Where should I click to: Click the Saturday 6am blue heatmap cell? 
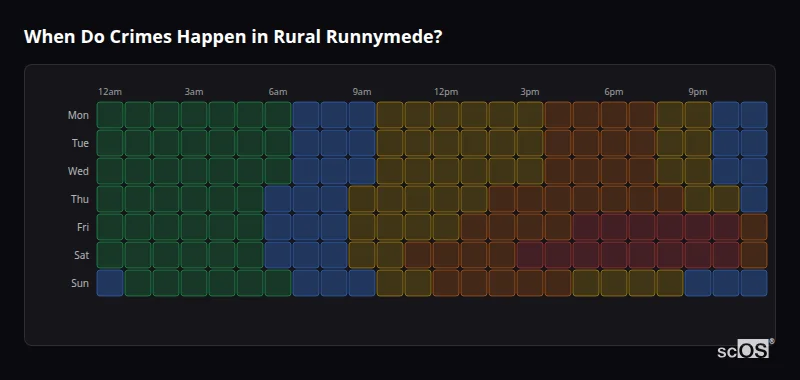click(278, 255)
